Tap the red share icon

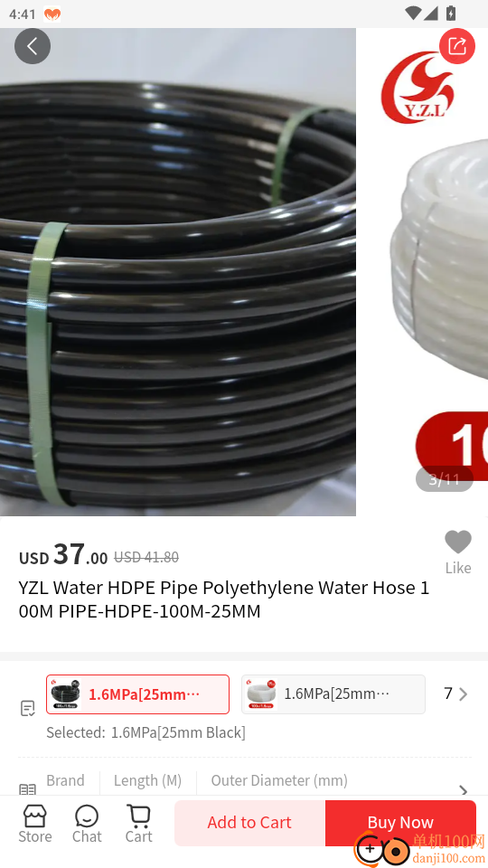(457, 46)
